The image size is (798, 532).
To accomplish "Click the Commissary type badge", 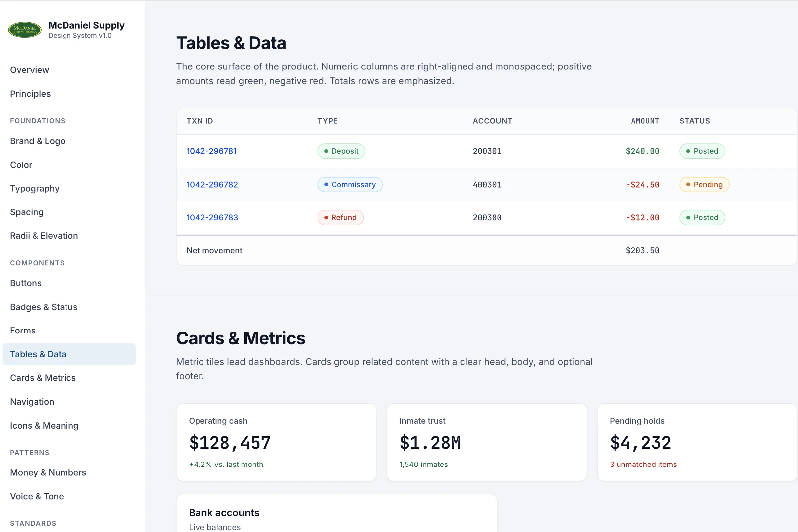I will pyautogui.click(x=350, y=184).
